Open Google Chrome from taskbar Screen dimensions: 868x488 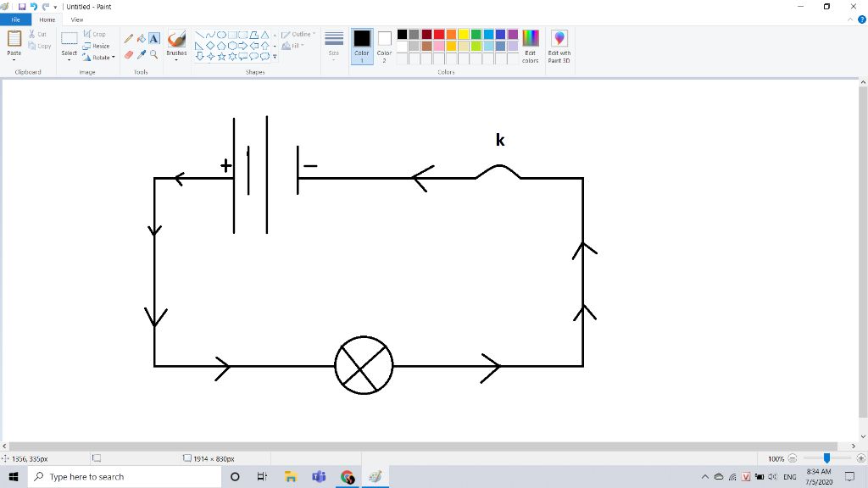point(348,476)
